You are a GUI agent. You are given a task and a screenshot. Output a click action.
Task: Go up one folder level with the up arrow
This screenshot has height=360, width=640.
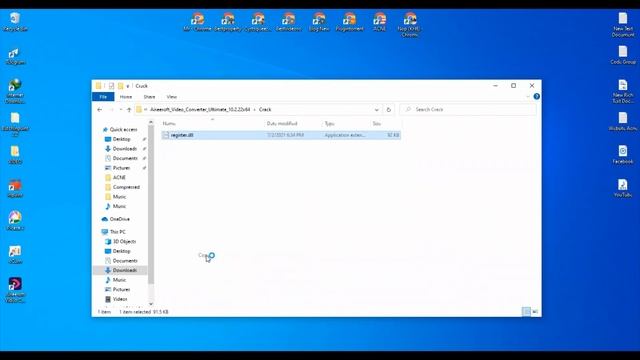pyautogui.click(x=129, y=109)
